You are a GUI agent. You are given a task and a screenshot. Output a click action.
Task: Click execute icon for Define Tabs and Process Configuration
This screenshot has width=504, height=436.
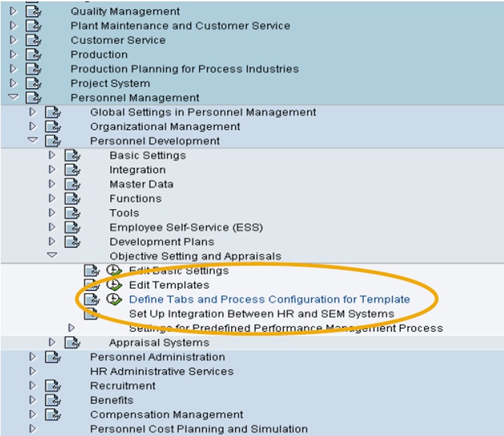tap(114, 299)
